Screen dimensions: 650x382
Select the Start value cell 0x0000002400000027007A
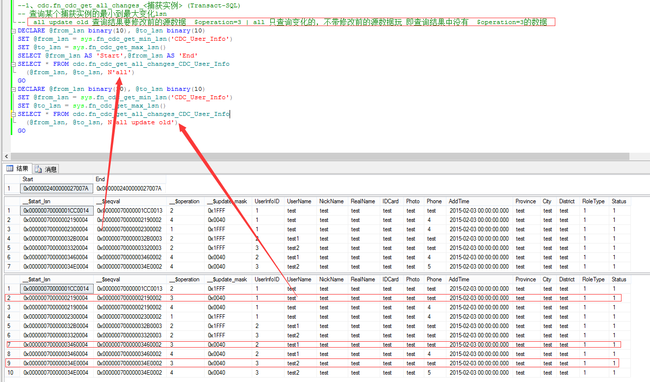point(57,189)
